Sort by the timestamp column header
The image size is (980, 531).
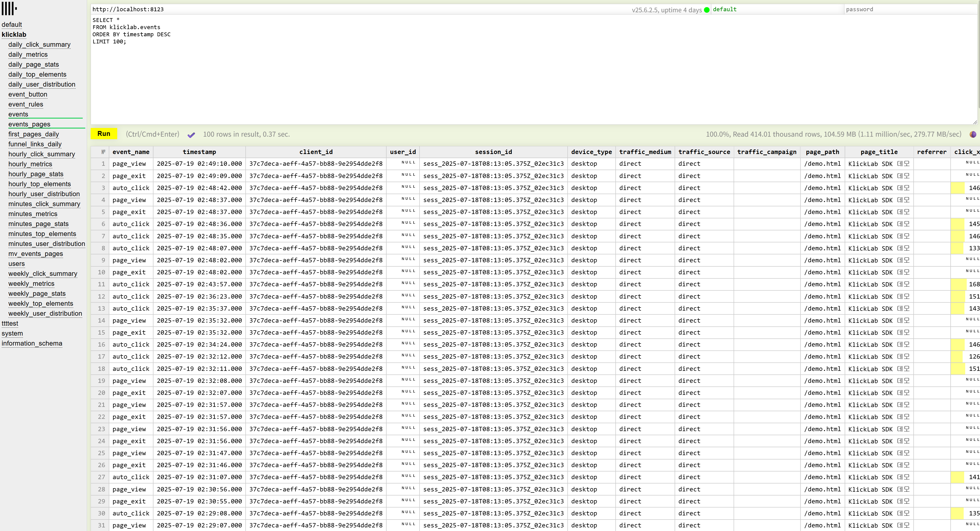click(199, 152)
